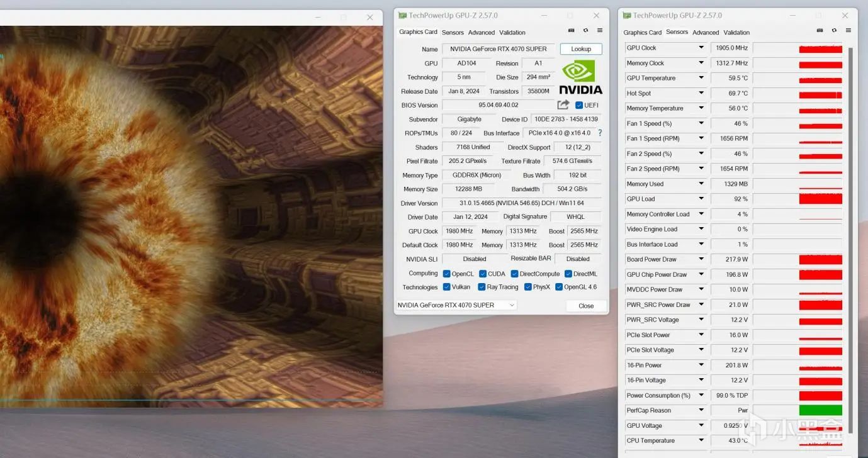
Task: Click the Memory Type value GDDR6X (Micron)
Action: 477,175
